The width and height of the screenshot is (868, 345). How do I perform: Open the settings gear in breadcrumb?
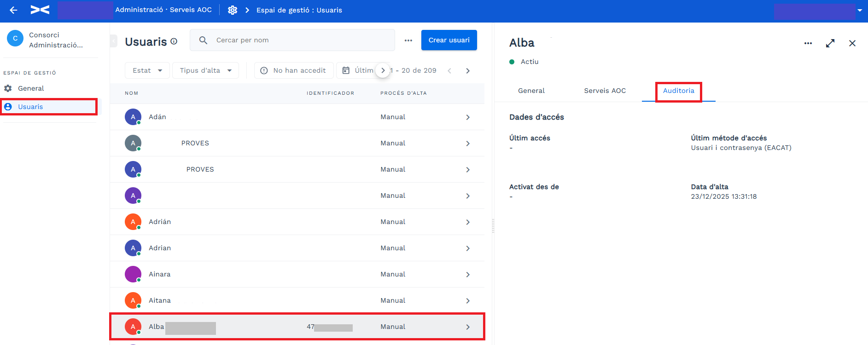tap(233, 10)
